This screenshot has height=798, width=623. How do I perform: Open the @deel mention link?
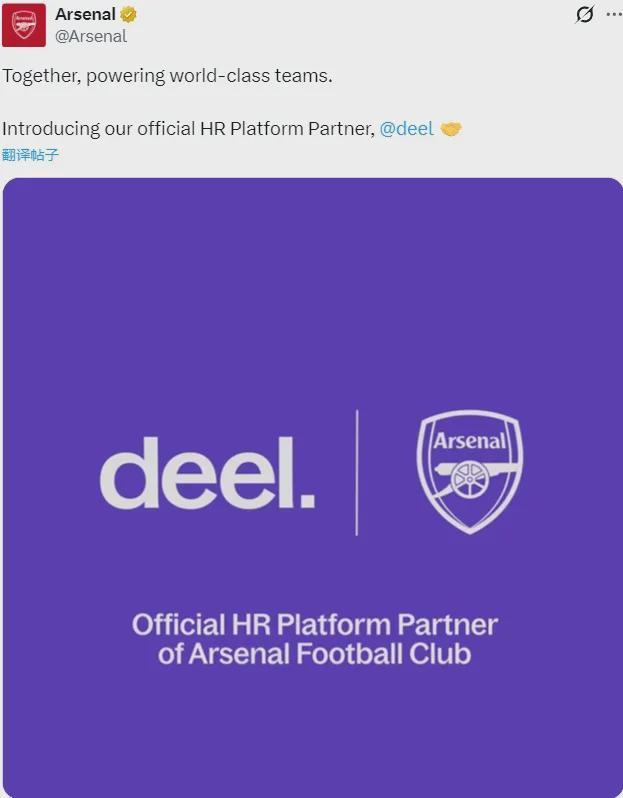pyautogui.click(x=407, y=129)
